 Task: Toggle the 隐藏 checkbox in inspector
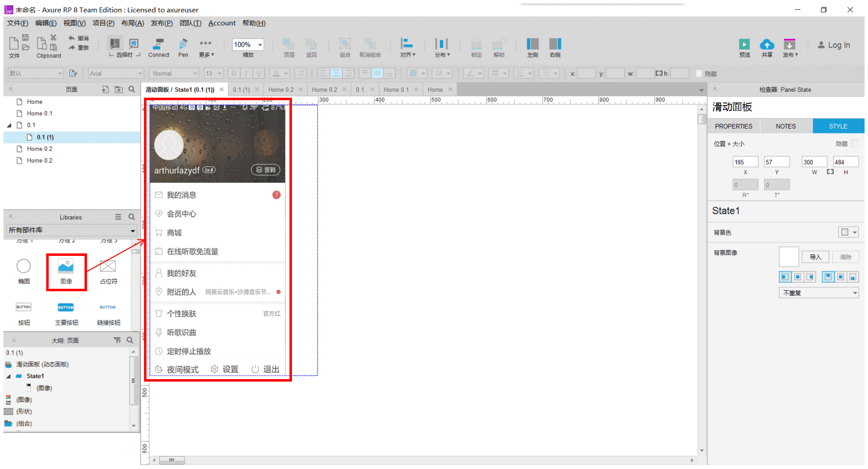point(855,143)
